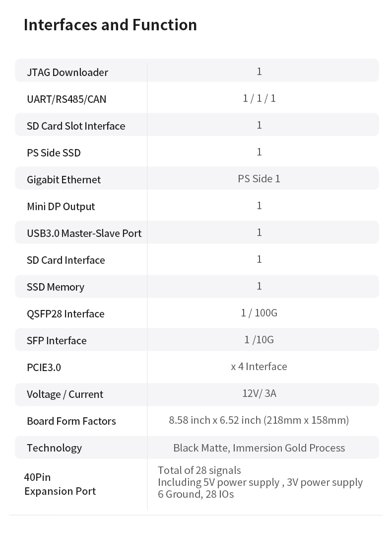Select the x 4 Interface value
The width and height of the screenshot is (392, 537).
(259, 367)
